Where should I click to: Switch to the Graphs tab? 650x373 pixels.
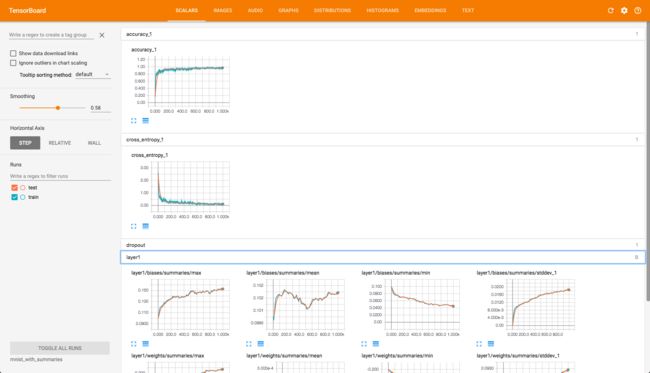pos(289,10)
